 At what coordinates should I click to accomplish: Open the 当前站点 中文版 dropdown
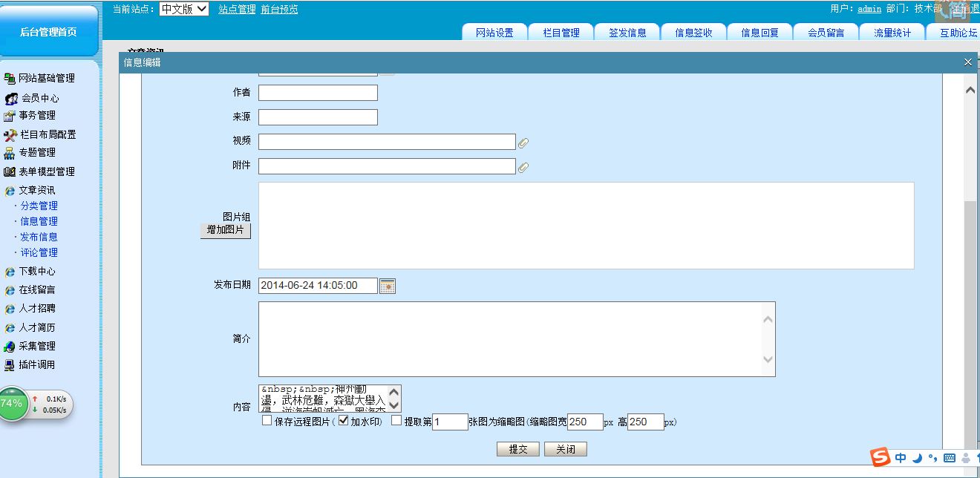point(184,9)
